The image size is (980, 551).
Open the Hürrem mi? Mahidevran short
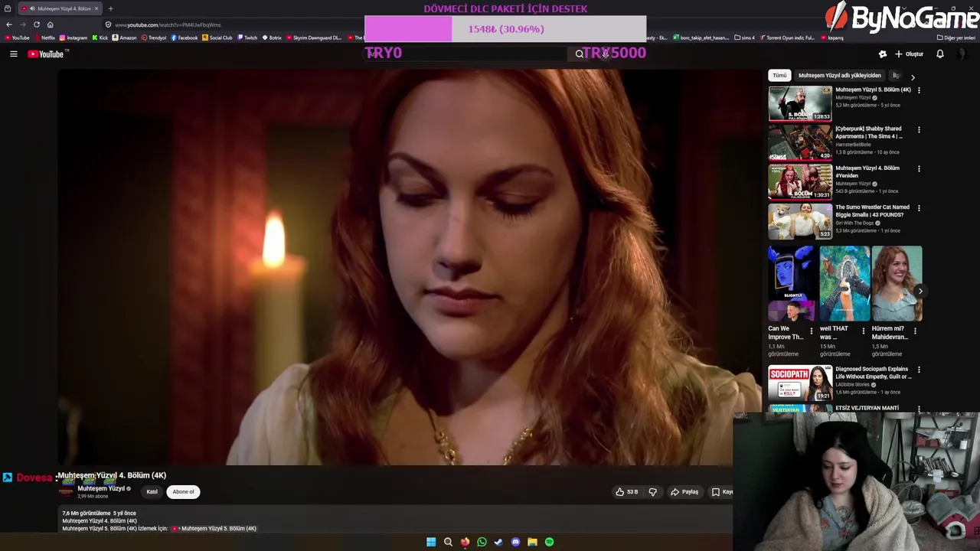897,283
